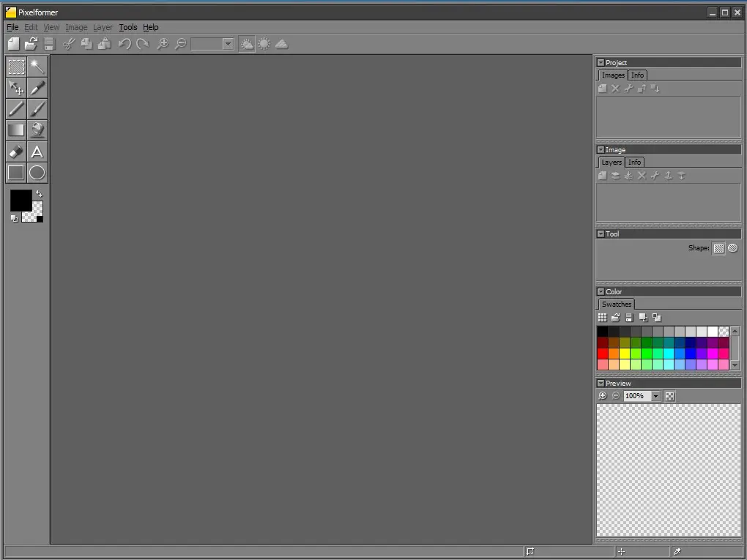The width and height of the screenshot is (747, 560).
Task: Save swatch palette via floppy button
Action: [x=629, y=318]
